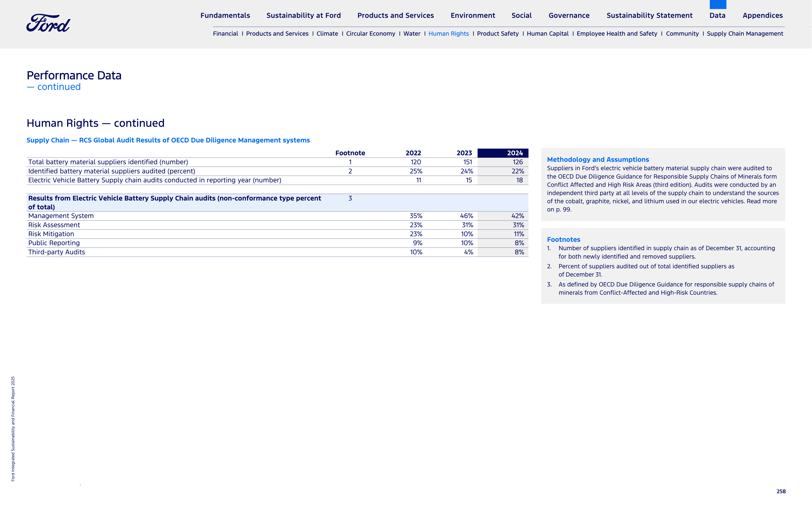Image resolution: width=812 pixels, height=508 pixels.
Task: Select 'Electric Vehicle Battery Supply chain audits' row
Action: tap(277, 180)
